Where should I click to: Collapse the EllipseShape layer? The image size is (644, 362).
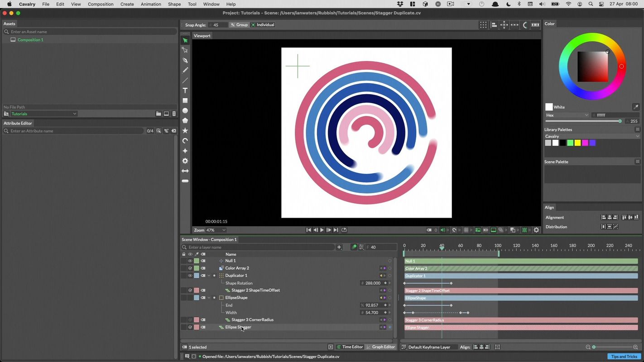pos(209,298)
